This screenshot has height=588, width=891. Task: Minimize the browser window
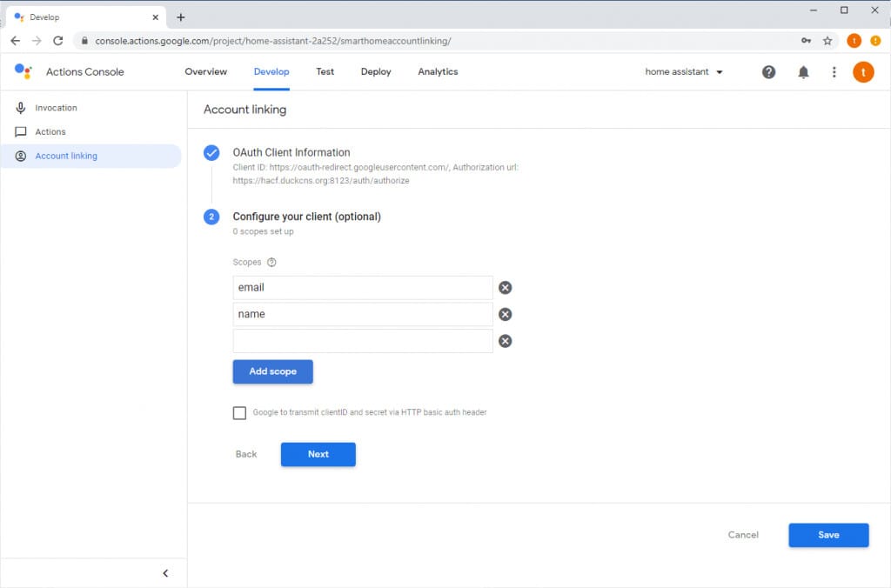coord(814,10)
